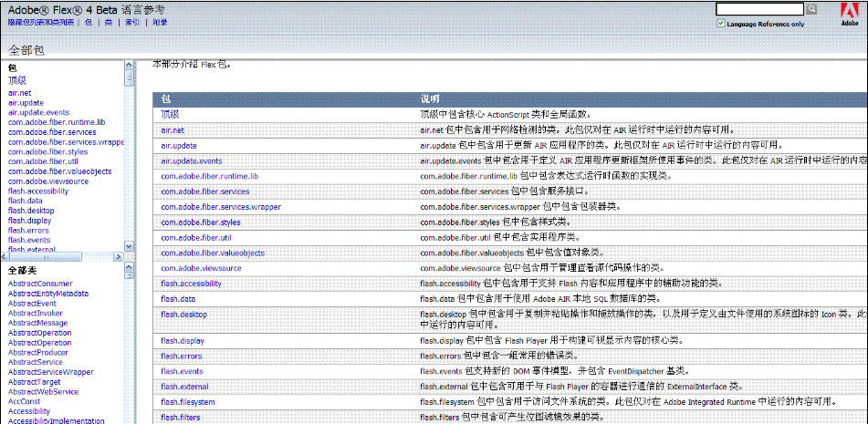Click the search magnifier icon button
Screen dimensions: 868x424
[x=811, y=9]
